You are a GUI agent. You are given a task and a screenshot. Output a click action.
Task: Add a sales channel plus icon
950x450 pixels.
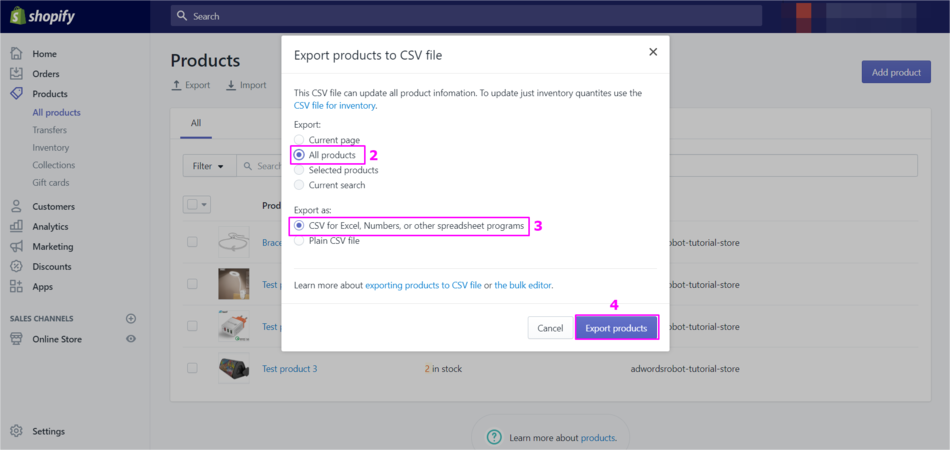(x=131, y=319)
